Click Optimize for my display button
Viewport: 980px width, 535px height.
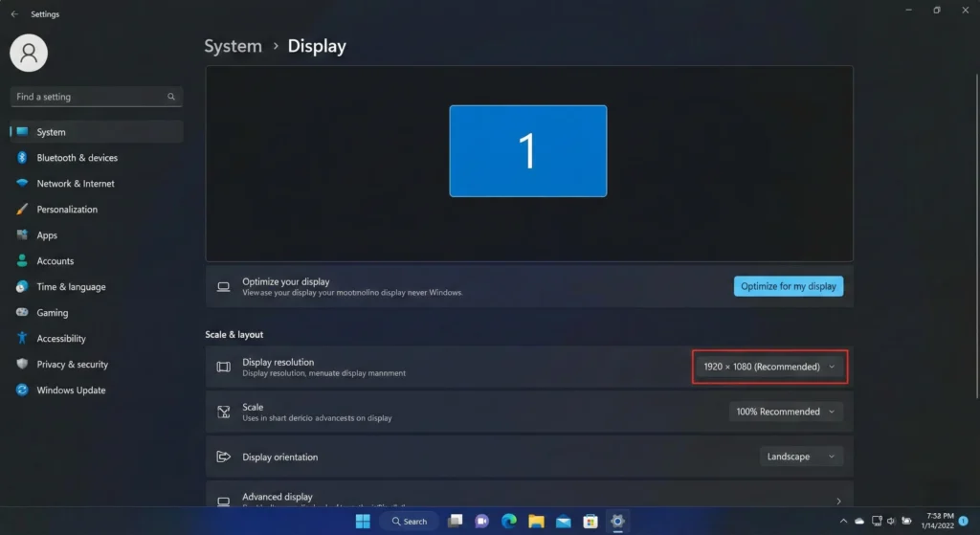[788, 286]
